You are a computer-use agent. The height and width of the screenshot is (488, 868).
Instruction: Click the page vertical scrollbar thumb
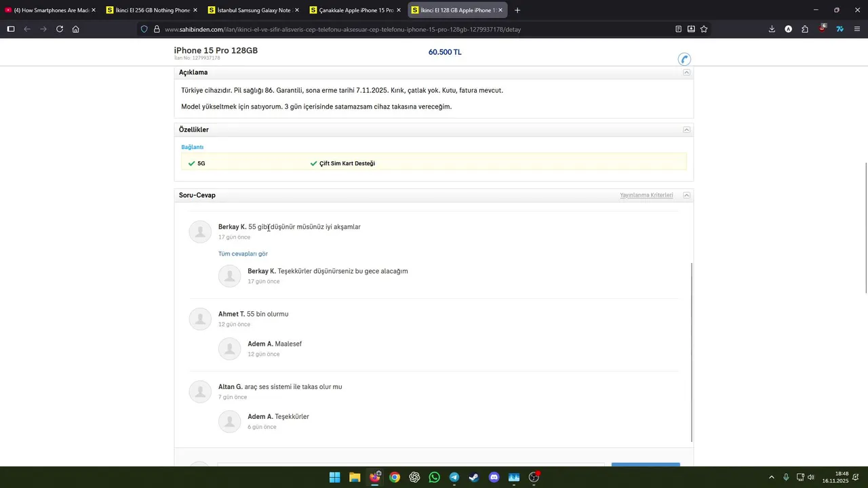(865, 228)
